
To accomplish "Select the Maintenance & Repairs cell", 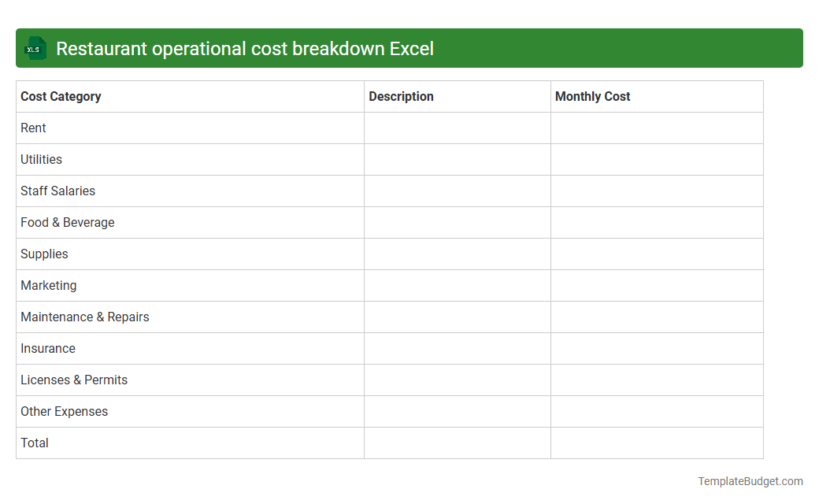I will (84, 317).
